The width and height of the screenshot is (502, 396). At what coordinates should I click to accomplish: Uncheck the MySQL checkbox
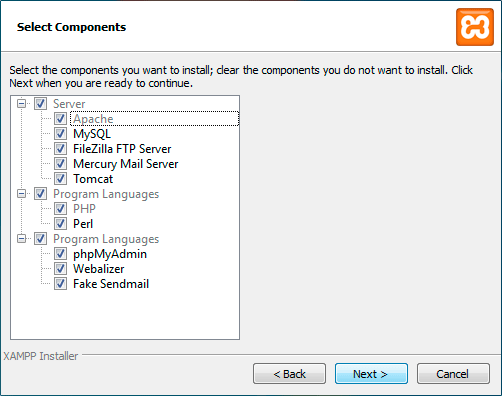(x=60, y=134)
